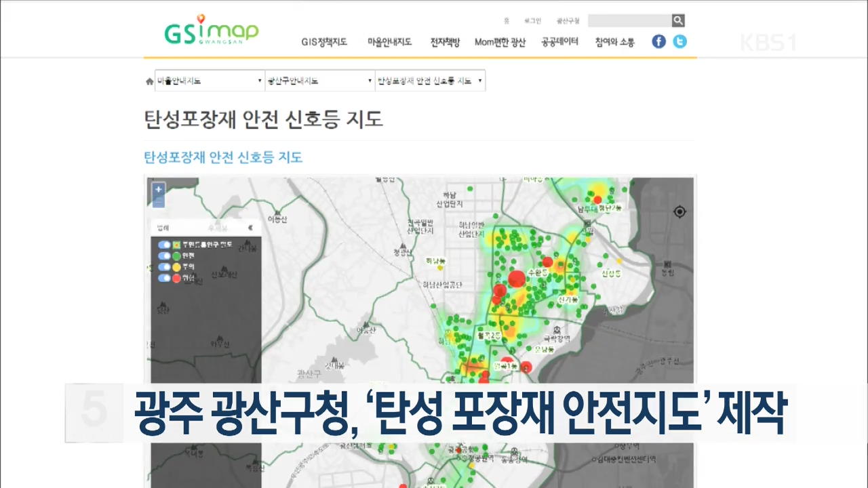This screenshot has width=868, height=488.
Task: Zoom in with the map plus button
Action: point(158,190)
